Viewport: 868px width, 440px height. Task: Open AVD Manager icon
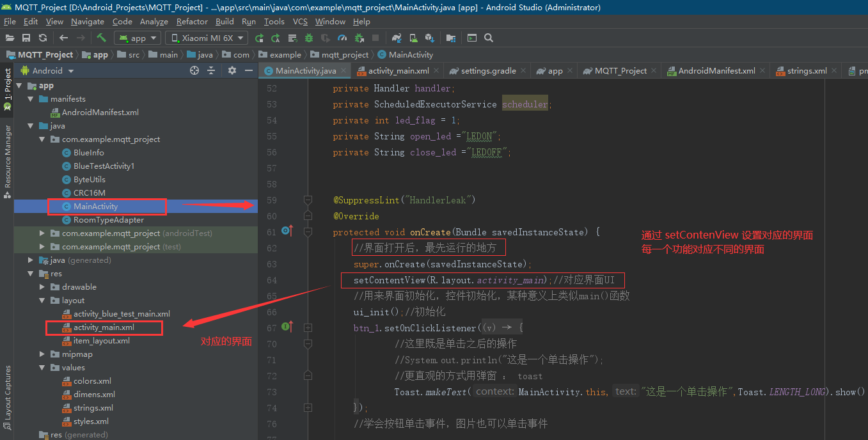point(413,38)
